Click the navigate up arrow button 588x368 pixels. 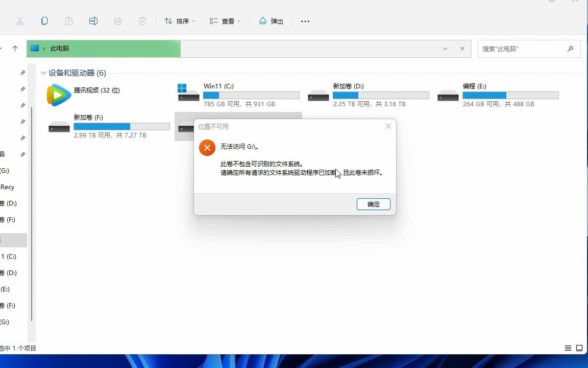tap(15, 49)
